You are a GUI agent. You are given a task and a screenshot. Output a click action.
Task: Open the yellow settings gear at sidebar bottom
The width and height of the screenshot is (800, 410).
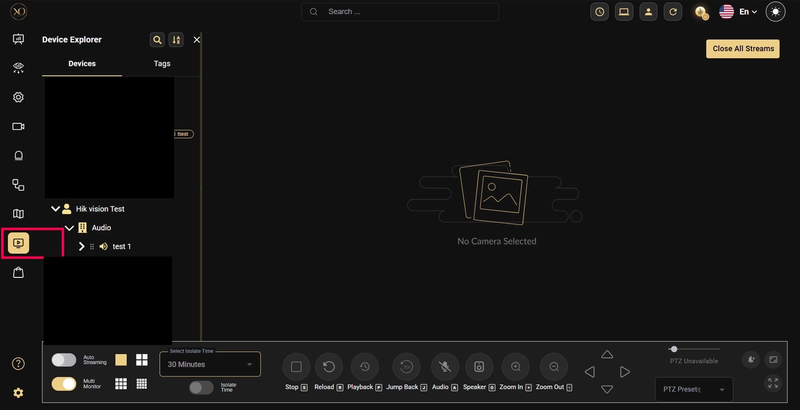18,393
